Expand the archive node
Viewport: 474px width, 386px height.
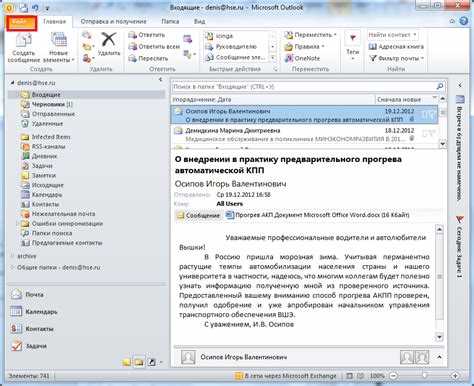12,256
